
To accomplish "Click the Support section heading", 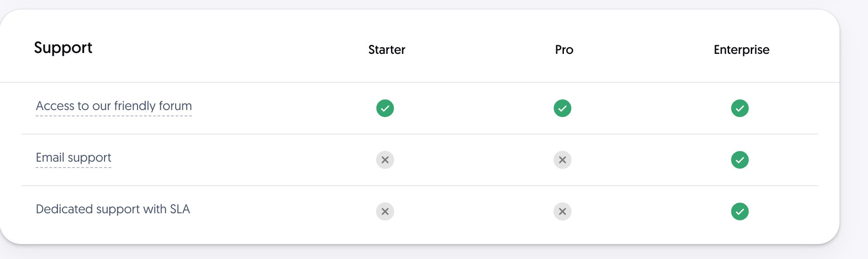I will (63, 48).
